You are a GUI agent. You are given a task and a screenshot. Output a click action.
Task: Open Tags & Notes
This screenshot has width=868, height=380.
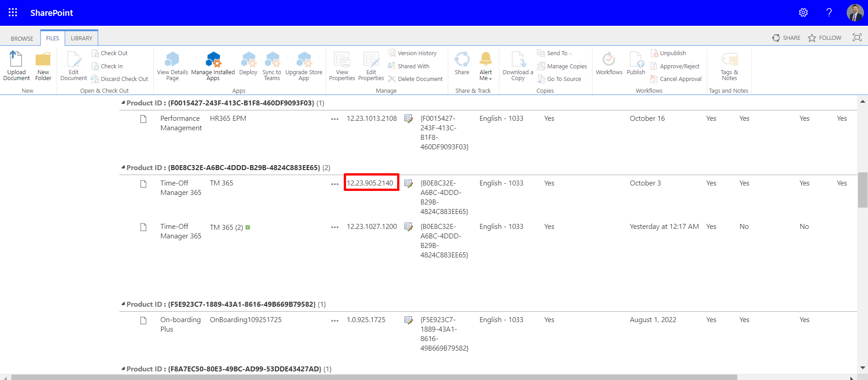[x=730, y=66]
